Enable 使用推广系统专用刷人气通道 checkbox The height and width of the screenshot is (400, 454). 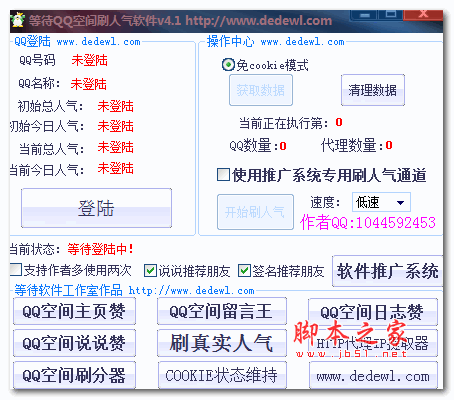tap(223, 175)
